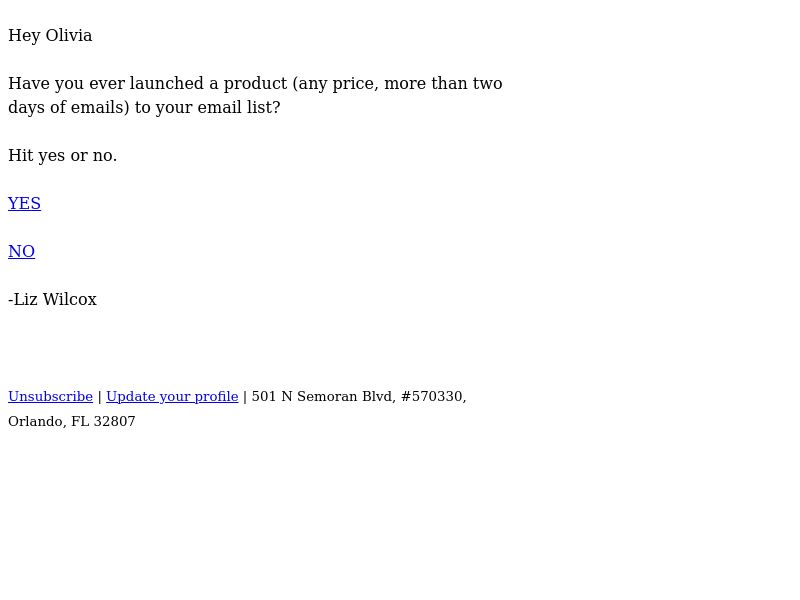Open the Unsubscribe link
The height and width of the screenshot is (600, 800).
click(x=51, y=396)
